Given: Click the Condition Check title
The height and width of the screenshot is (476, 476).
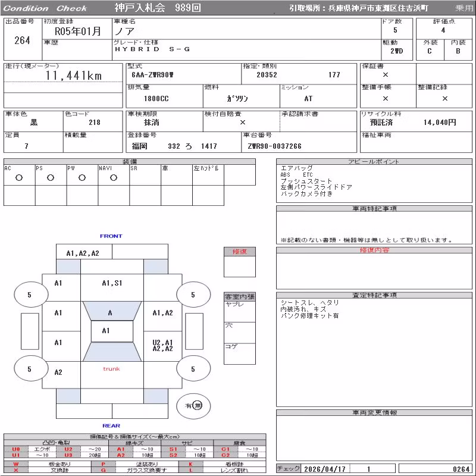Looking at the screenshot, I should [45, 8].
